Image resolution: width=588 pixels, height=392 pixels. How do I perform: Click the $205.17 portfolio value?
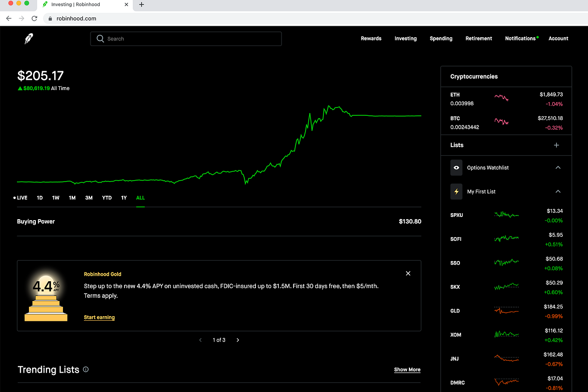click(40, 76)
